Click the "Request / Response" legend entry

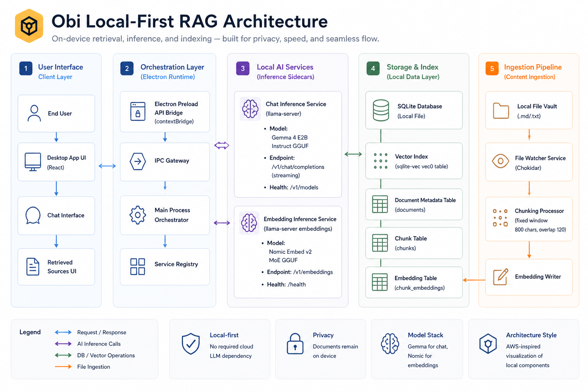(101, 332)
